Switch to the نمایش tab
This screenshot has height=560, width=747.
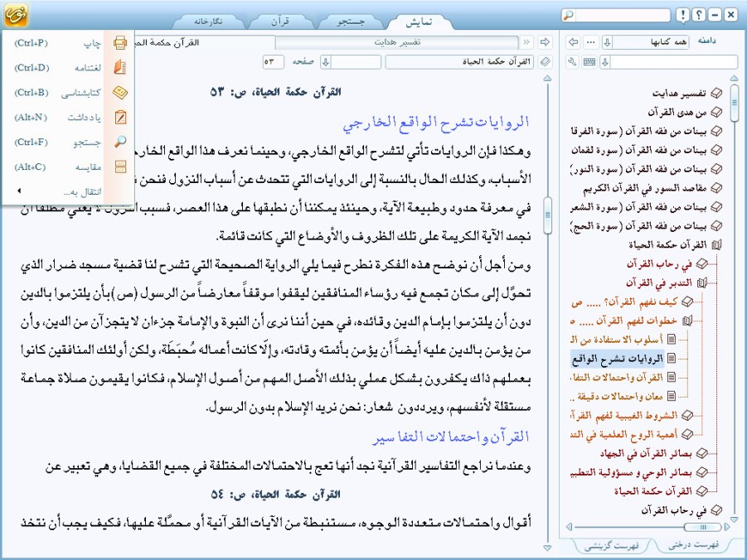point(419,22)
